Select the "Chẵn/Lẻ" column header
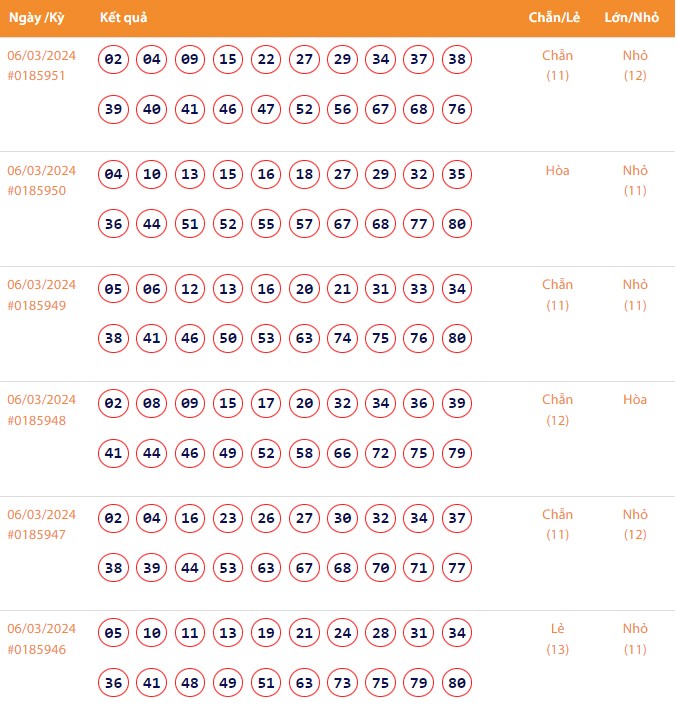Image resolution: width=677 pixels, height=717 pixels. (x=557, y=19)
